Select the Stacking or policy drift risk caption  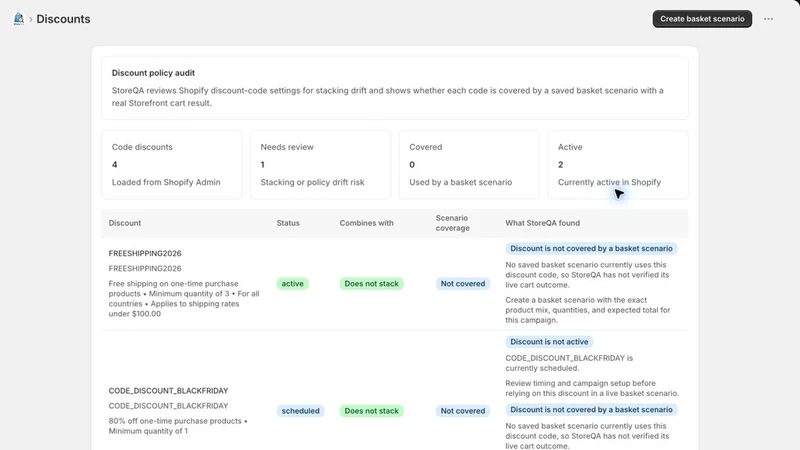[x=312, y=182]
